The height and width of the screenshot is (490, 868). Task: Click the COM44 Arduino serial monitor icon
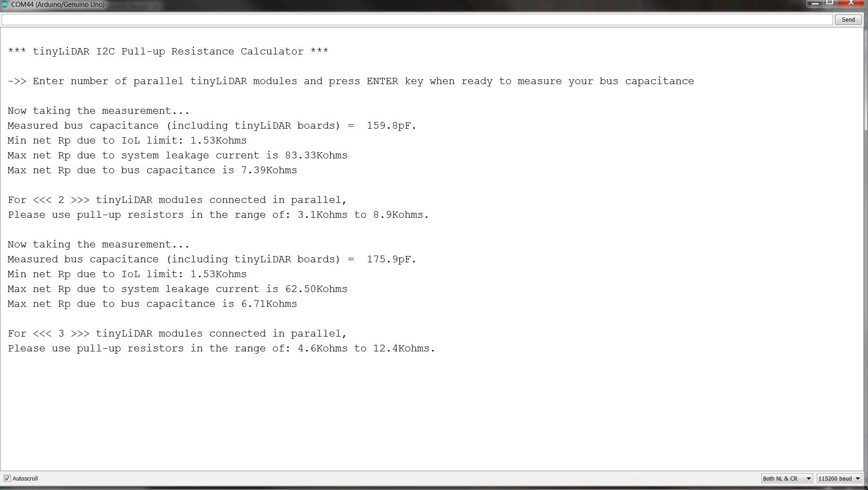[x=5, y=4]
